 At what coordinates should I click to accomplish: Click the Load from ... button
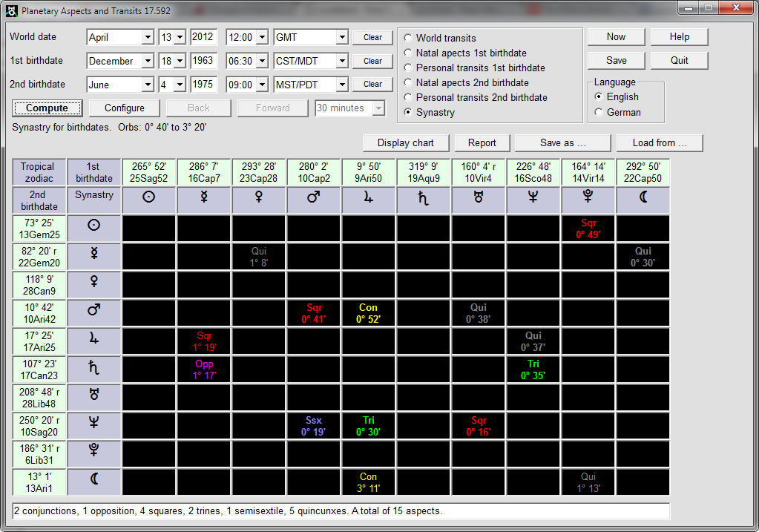pos(660,142)
